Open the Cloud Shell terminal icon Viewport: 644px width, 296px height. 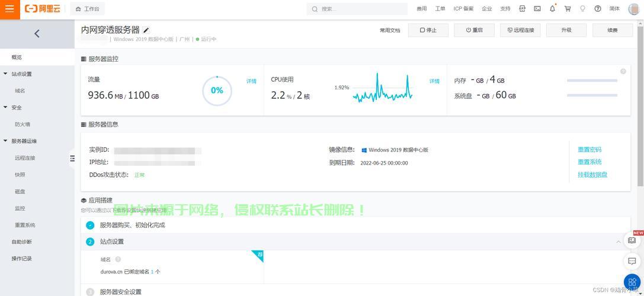coord(537,9)
